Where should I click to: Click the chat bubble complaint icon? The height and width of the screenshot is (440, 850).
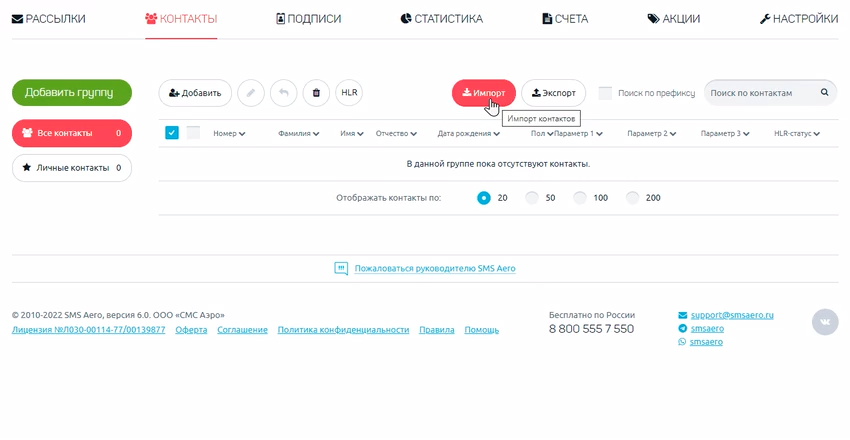click(341, 268)
